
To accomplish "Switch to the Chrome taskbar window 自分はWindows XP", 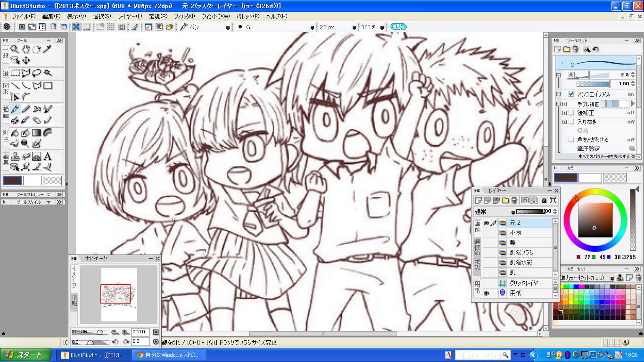I will pos(169,355).
